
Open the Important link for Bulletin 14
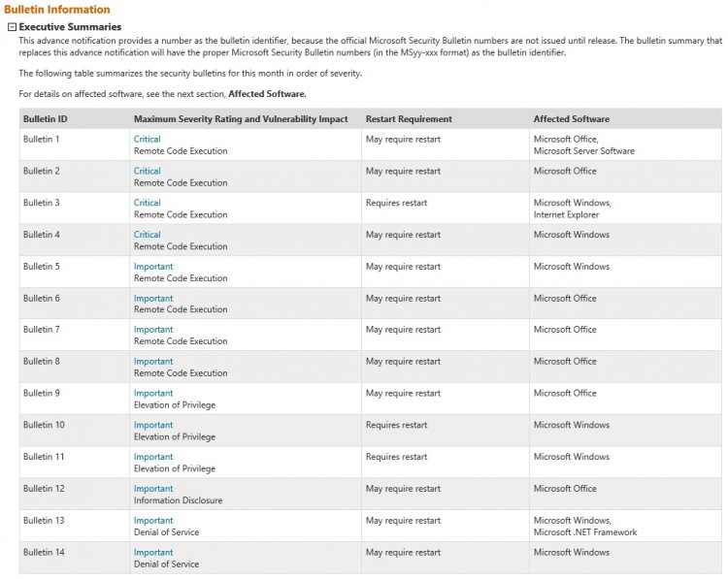pos(153,553)
